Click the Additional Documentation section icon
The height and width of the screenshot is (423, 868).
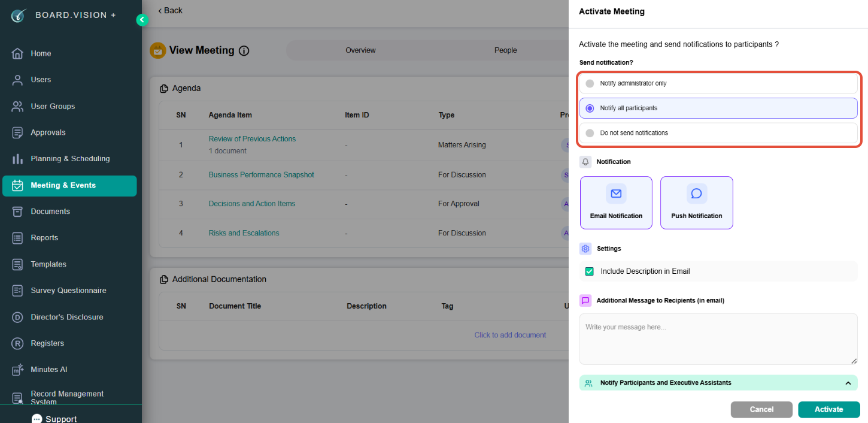coord(164,280)
